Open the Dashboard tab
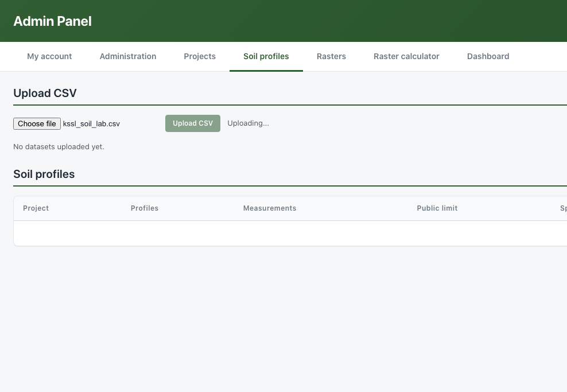 tap(488, 56)
